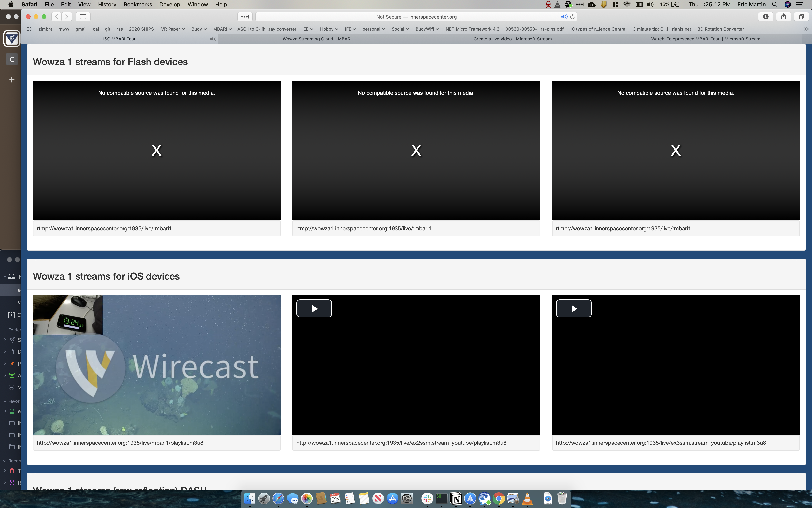Open System Preferences from the Dock
The width and height of the screenshot is (812, 508).
click(407, 499)
